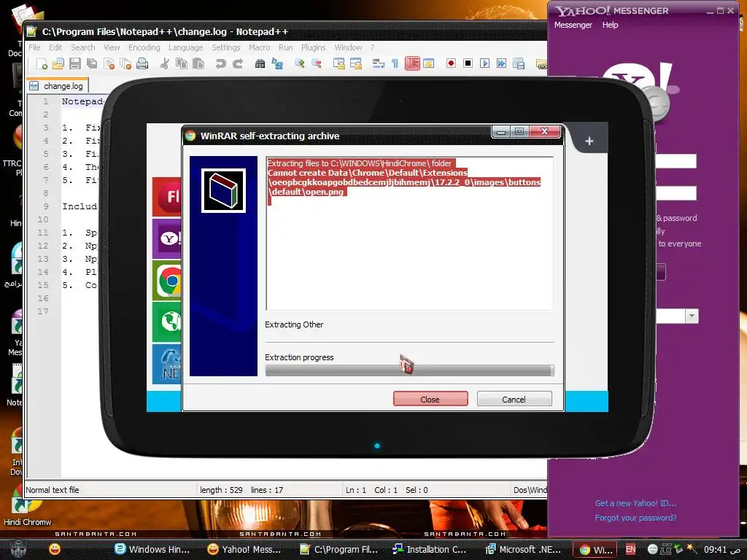Viewport: 747px width, 560px height.
Task: Toggle Indent guide icon in Notepad++
Action: (412, 63)
